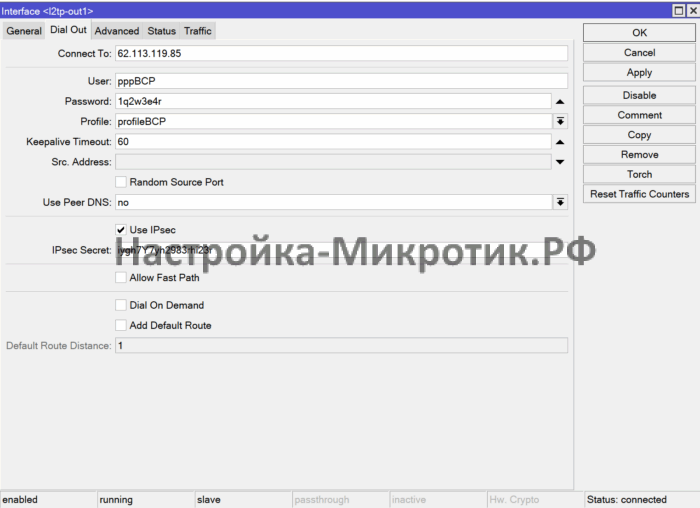This screenshot has height=508, width=700.
Task: Click the 'enabled' status bar entry
Action: coord(48,500)
